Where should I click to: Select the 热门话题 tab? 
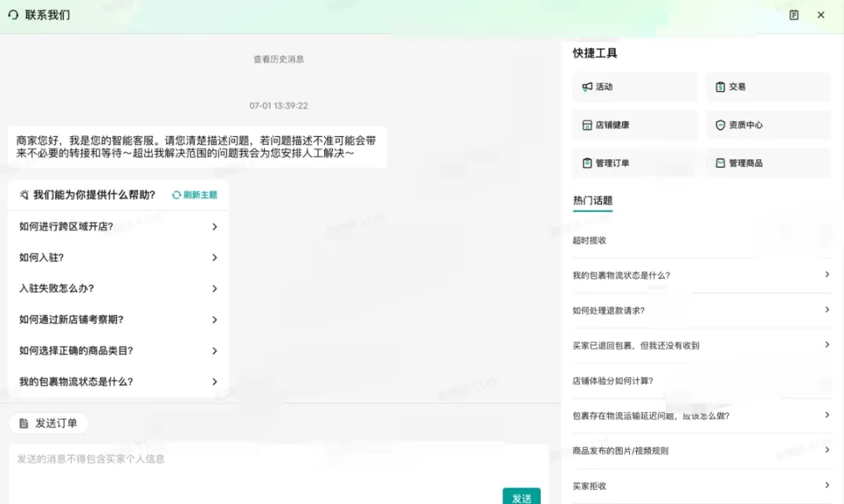pos(592,201)
